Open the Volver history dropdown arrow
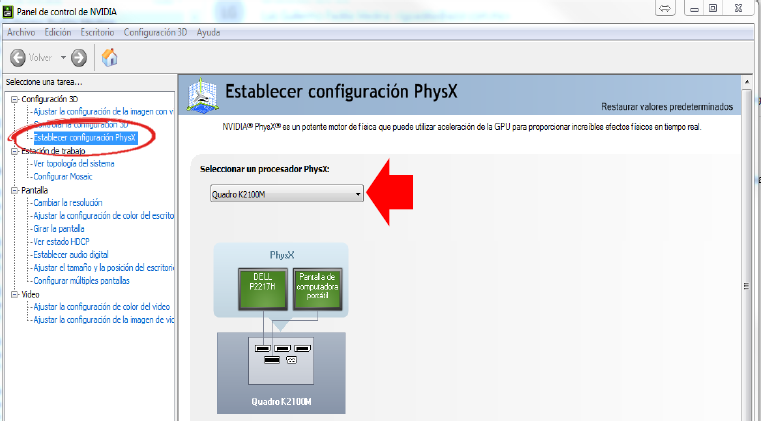 coord(63,58)
